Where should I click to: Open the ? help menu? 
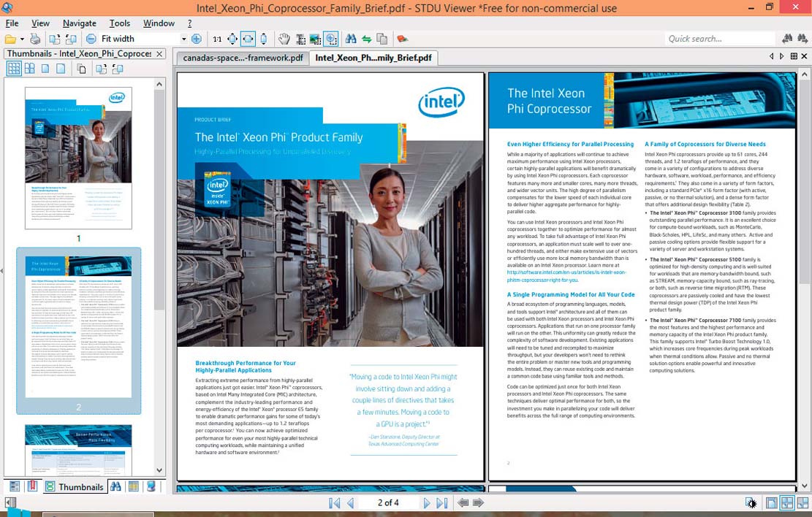pyautogui.click(x=189, y=23)
